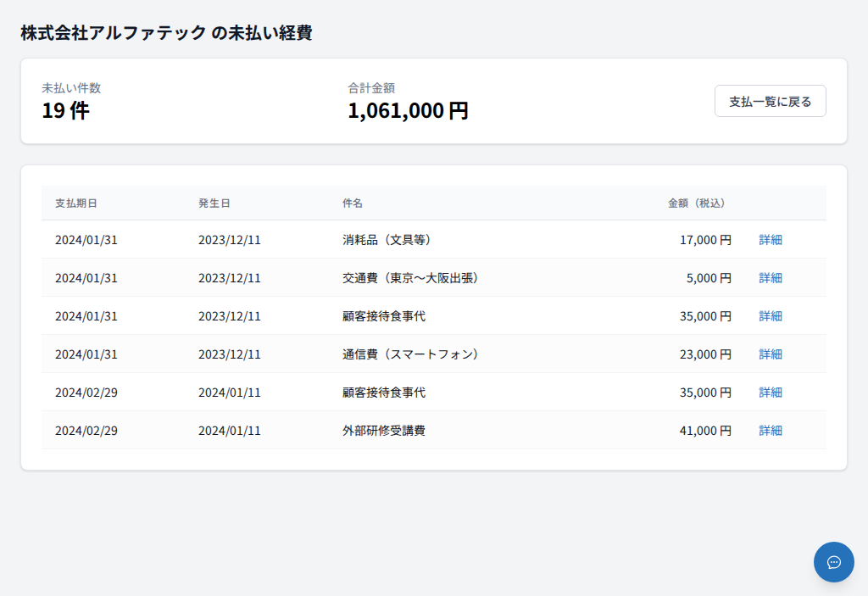Open 詳細 for the 2024/01/31 顧客接待食事代 row
Image resolution: width=868 pixels, height=596 pixels.
(x=770, y=316)
